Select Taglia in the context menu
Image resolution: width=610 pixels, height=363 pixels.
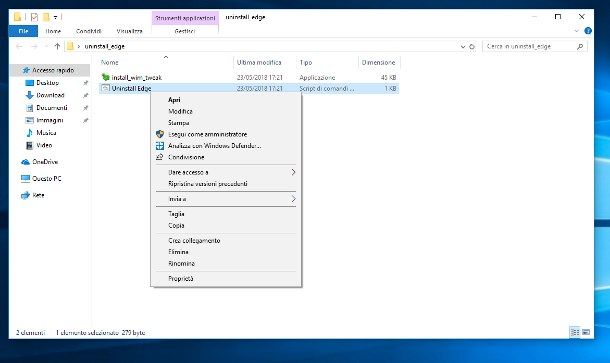coord(176,214)
